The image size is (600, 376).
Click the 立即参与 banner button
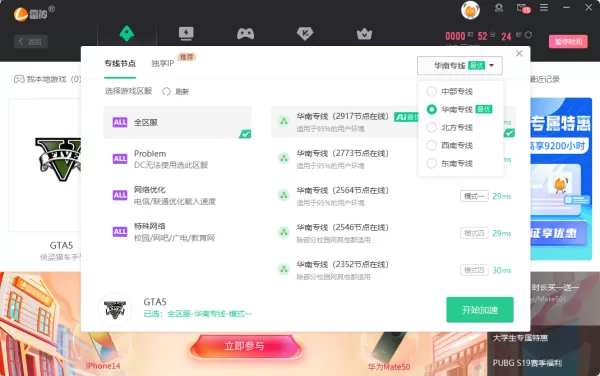245,346
